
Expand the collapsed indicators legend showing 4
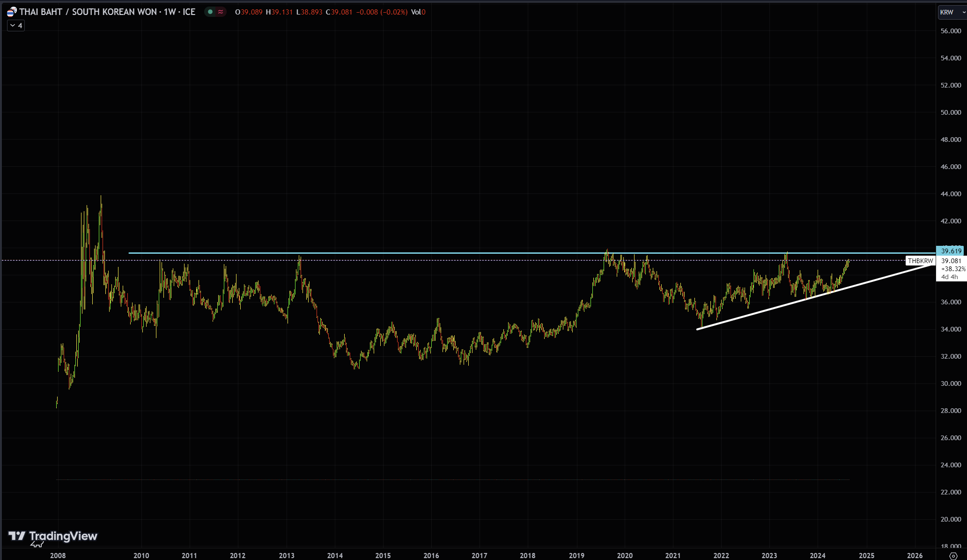(x=16, y=26)
